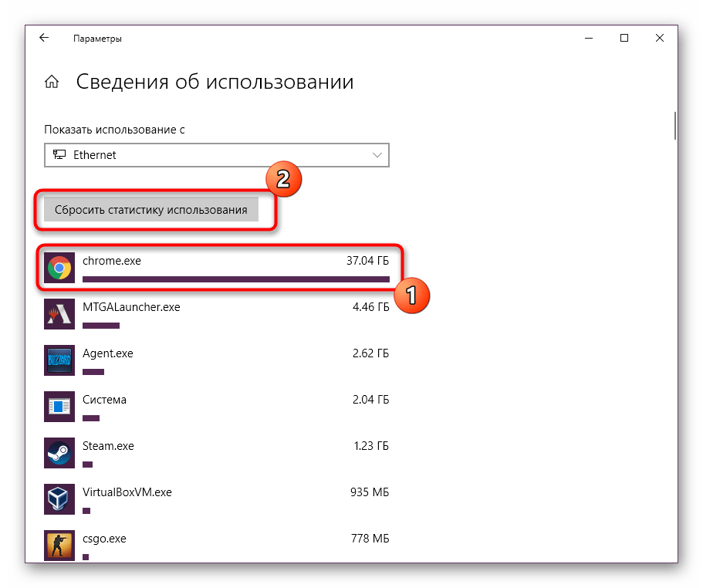Click the Chrome browser icon
Image resolution: width=703 pixels, height=588 pixels.
pyautogui.click(x=59, y=268)
